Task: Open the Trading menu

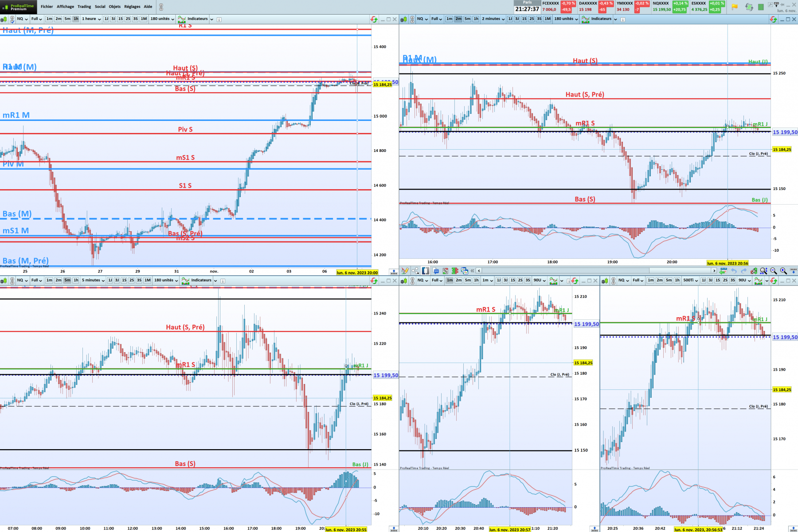Action: [x=84, y=7]
